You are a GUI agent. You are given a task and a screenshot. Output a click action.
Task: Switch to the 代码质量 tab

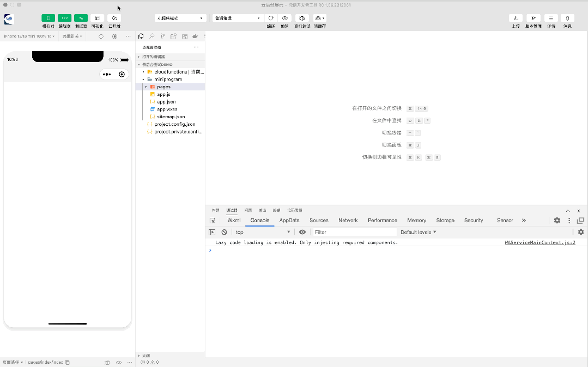pos(294,210)
